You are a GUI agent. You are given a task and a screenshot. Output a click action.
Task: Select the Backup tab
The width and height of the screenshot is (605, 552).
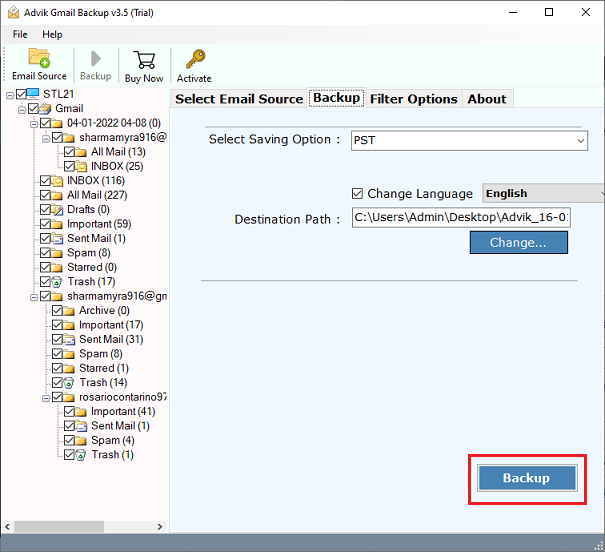336,98
